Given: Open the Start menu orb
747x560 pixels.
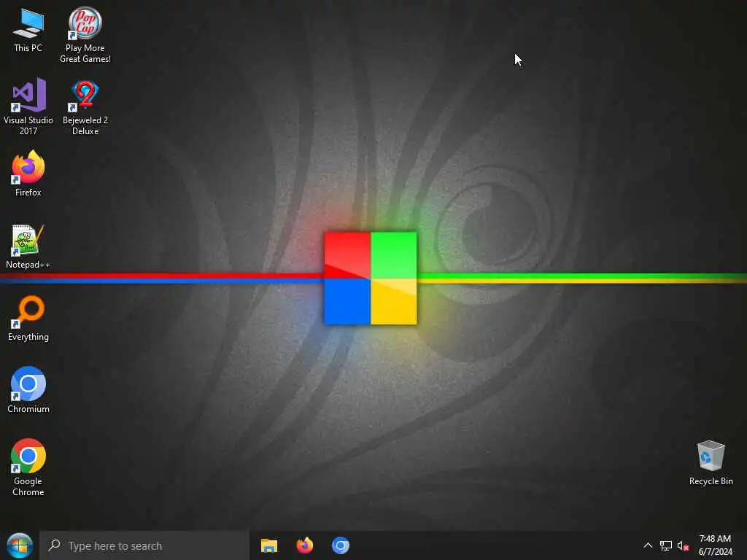Looking at the screenshot, I should pos(20,545).
